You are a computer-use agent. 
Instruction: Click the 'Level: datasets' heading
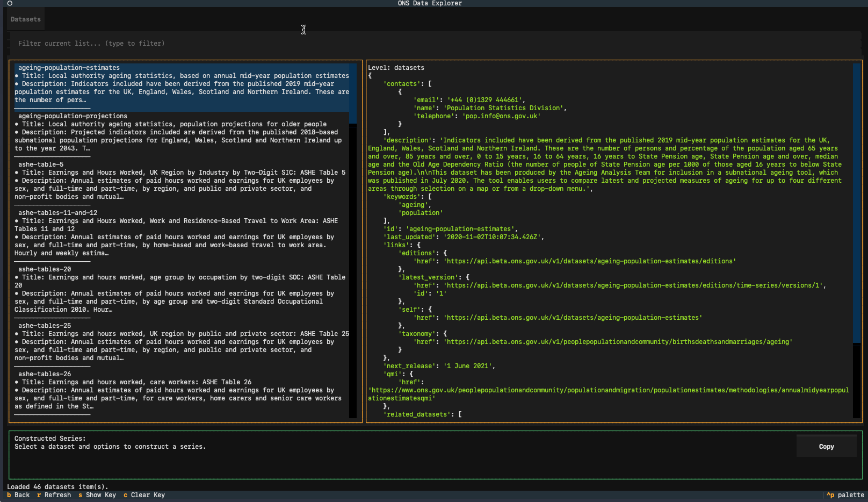point(396,68)
